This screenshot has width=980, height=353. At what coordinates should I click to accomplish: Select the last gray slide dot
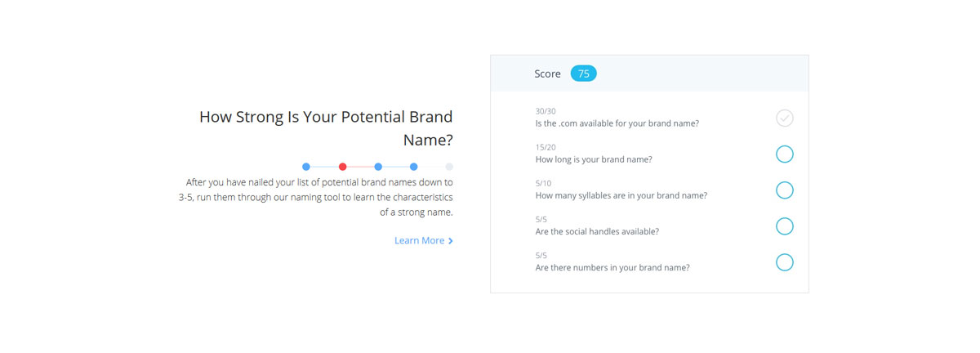click(449, 167)
